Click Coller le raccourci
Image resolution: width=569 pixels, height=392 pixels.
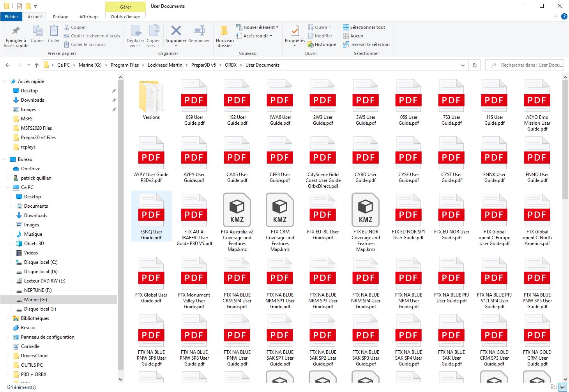pyautogui.click(x=85, y=44)
